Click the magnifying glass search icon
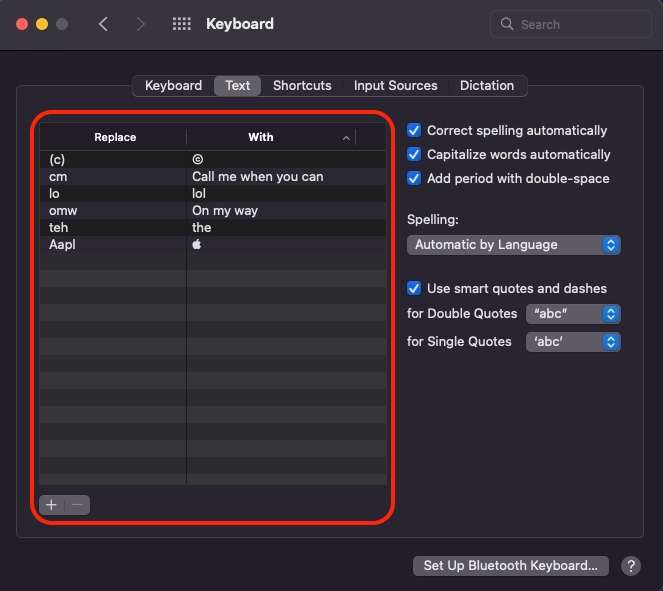Viewport: 663px width, 591px height. (x=507, y=24)
